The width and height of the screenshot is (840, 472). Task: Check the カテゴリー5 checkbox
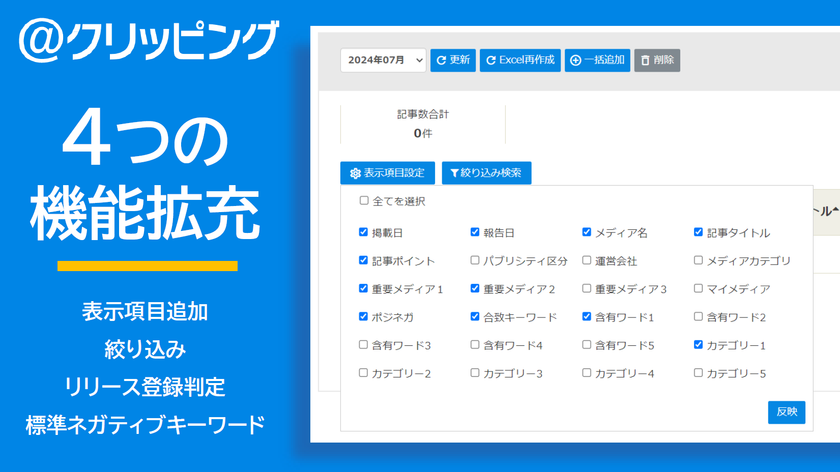tap(698, 372)
